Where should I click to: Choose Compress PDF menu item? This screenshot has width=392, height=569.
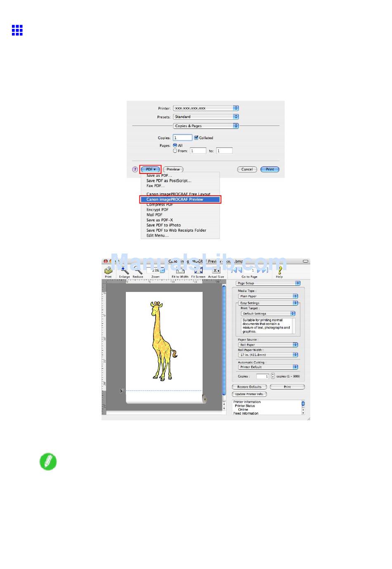160,204
